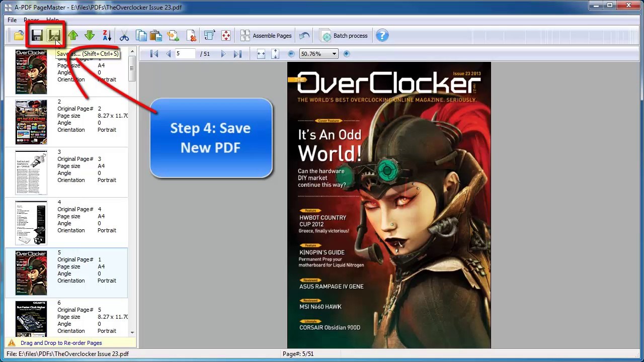Click page 2 size value '8.27 x 11.70'
Image resolution: width=644 pixels, height=362 pixels.
click(x=113, y=116)
